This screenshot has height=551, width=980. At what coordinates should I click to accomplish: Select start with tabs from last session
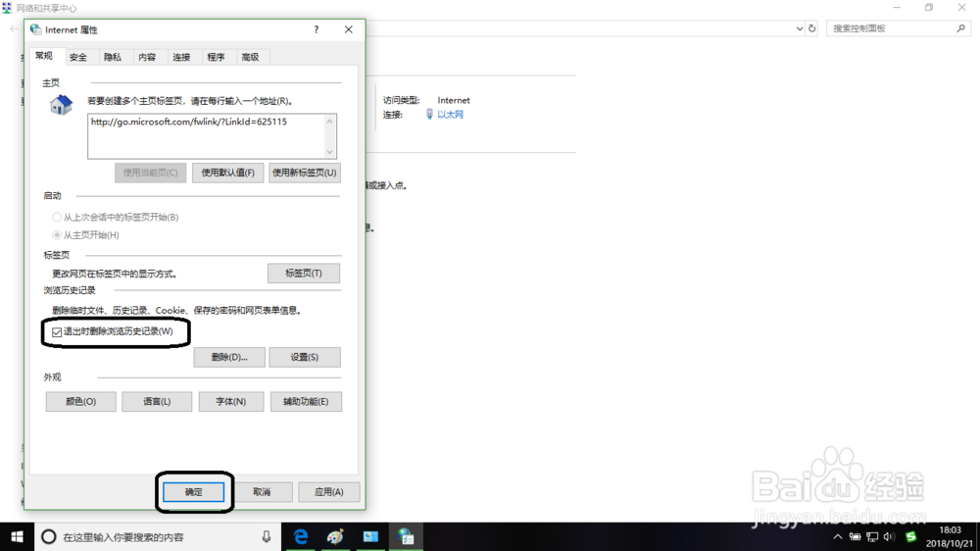point(57,217)
